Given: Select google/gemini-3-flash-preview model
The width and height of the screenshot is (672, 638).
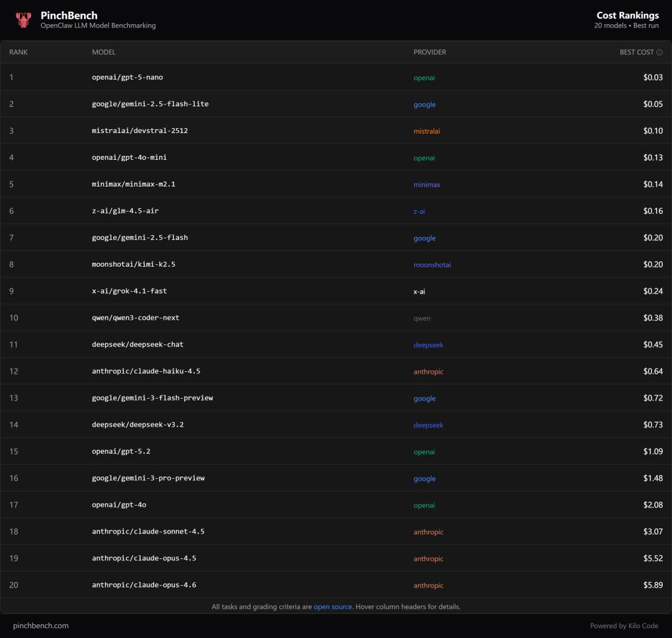Looking at the screenshot, I should click(152, 398).
